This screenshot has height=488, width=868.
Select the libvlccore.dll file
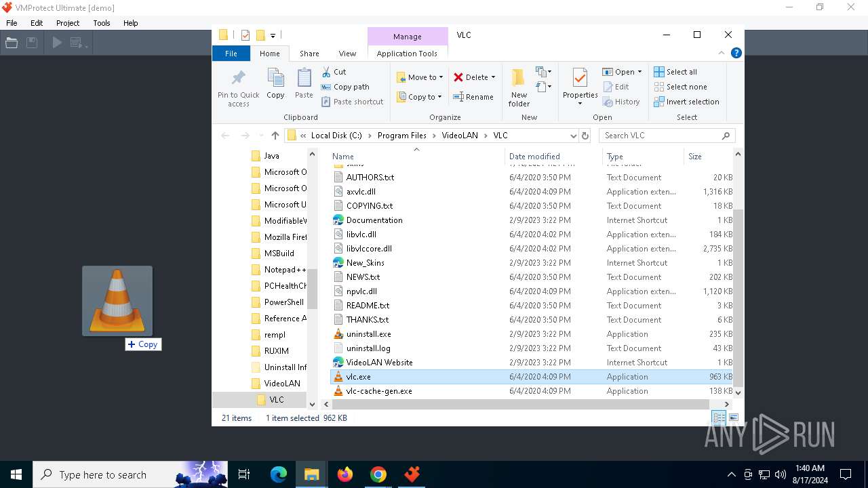coord(369,249)
